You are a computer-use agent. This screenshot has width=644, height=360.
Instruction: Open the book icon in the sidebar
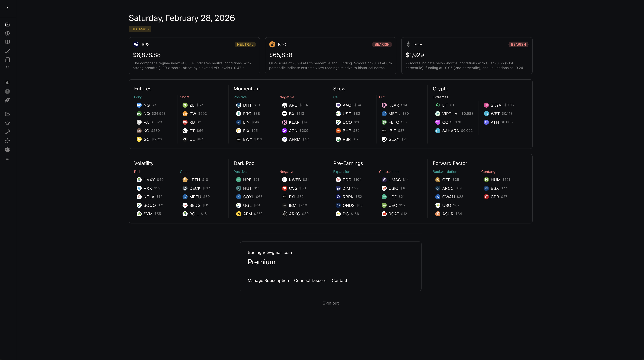[x=8, y=42]
